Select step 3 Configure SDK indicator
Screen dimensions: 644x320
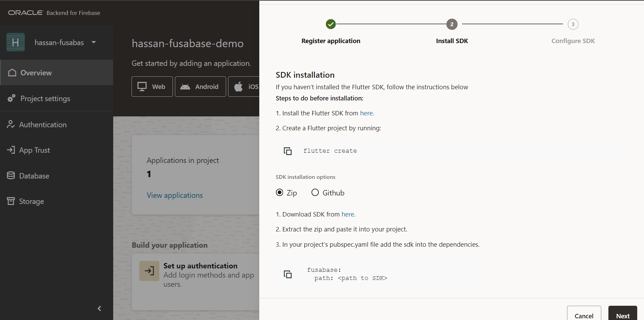[573, 24]
